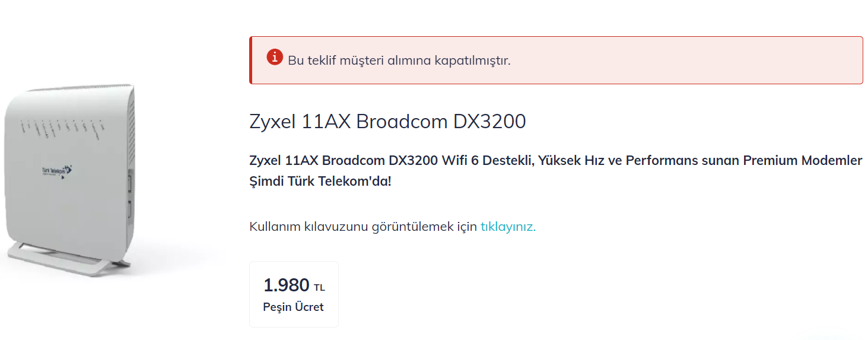Click the 'Şimdi Türk Telekom'da!' text line
868x340 pixels.
coord(320,181)
